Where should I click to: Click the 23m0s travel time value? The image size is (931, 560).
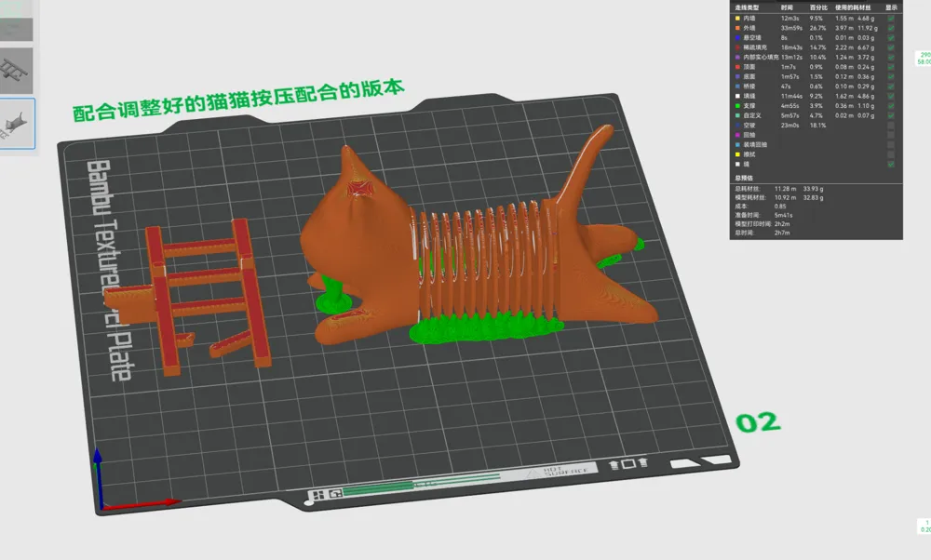click(x=789, y=126)
